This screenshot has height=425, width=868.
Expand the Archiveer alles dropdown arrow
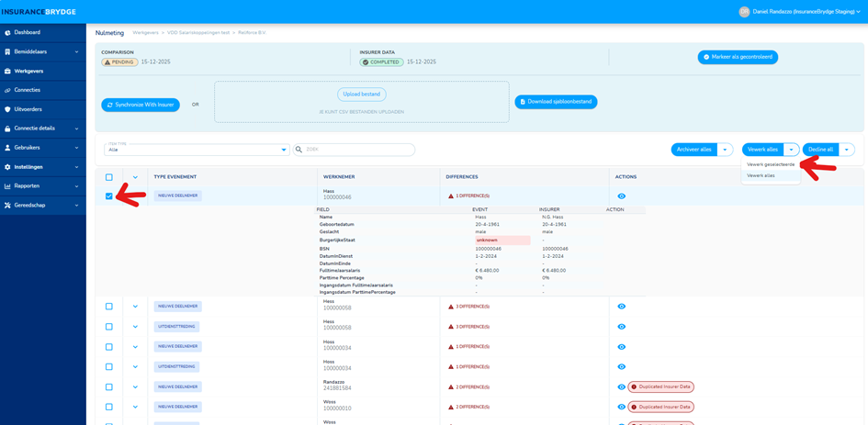(x=726, y=150)
